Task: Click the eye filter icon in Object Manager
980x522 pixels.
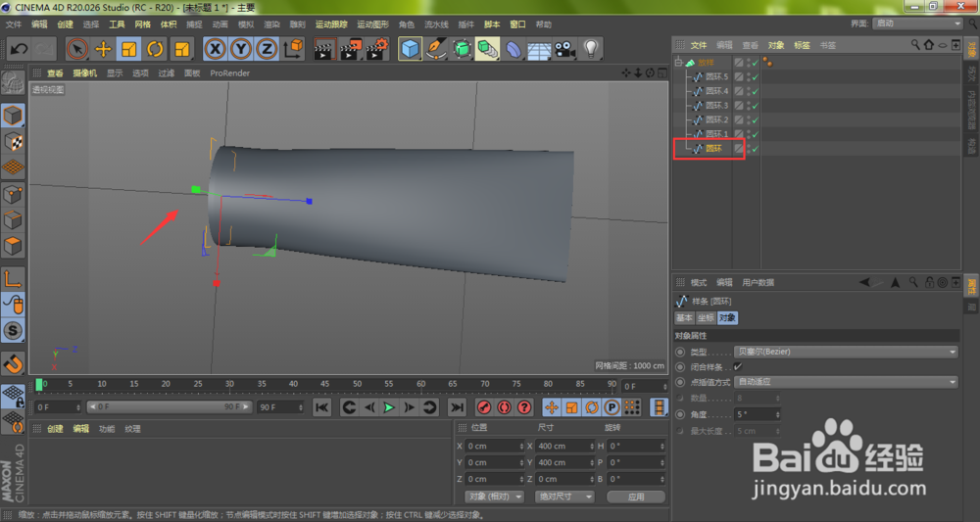Action: 943,45
